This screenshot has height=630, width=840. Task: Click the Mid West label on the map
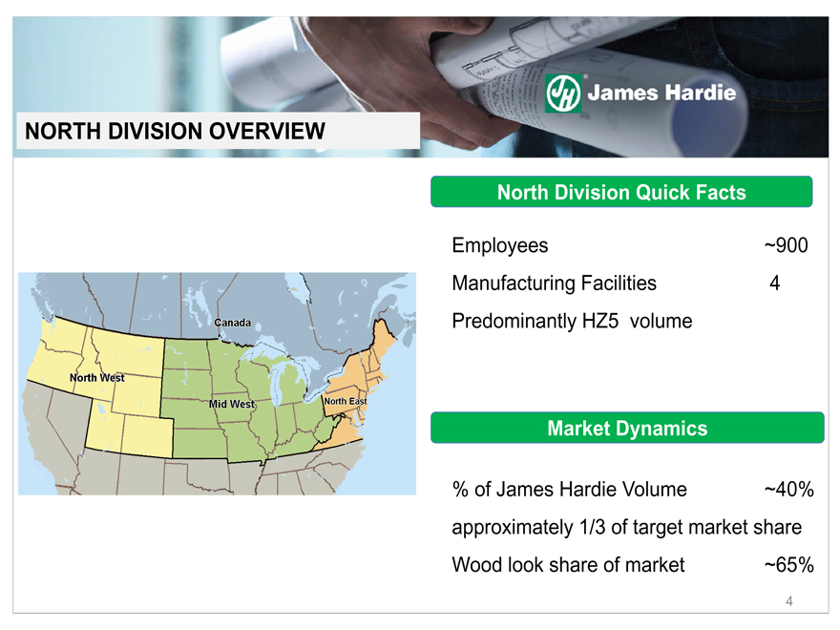point(232,405)
